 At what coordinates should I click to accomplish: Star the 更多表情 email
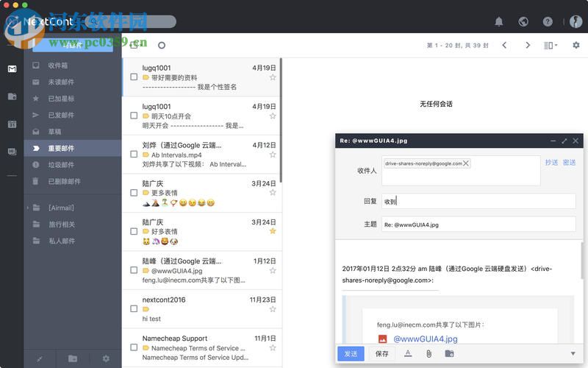[273, 193]
